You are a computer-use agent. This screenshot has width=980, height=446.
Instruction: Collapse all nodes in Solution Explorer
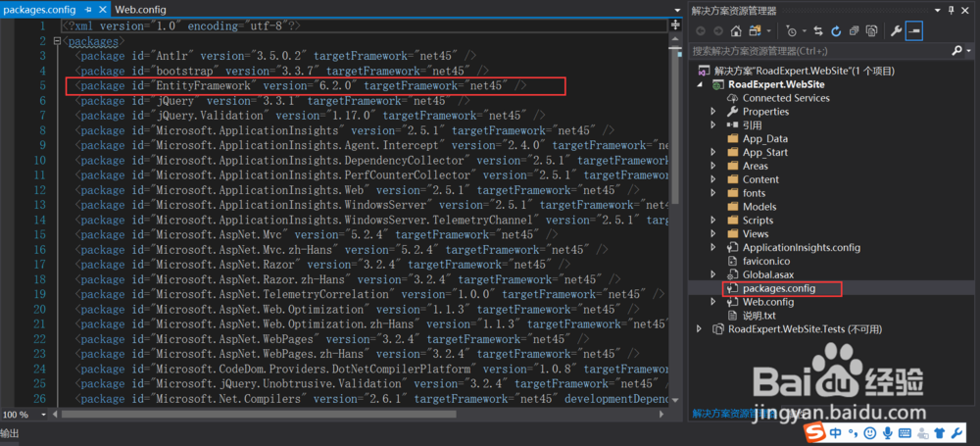point(855,30)
